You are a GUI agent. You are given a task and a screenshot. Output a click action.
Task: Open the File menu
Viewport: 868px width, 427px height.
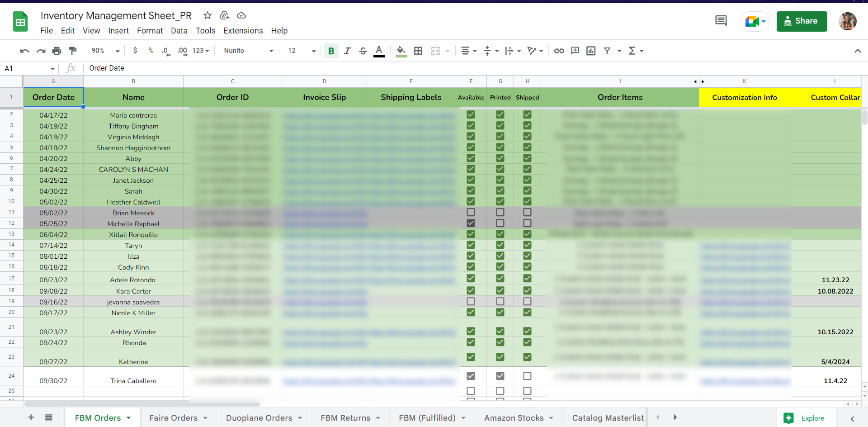coord(47,31)
